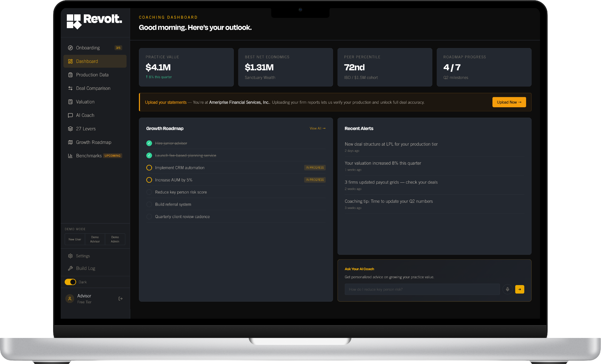Send the AI Coach question
The height and width of the screenshot is (364, 601).
520,289
